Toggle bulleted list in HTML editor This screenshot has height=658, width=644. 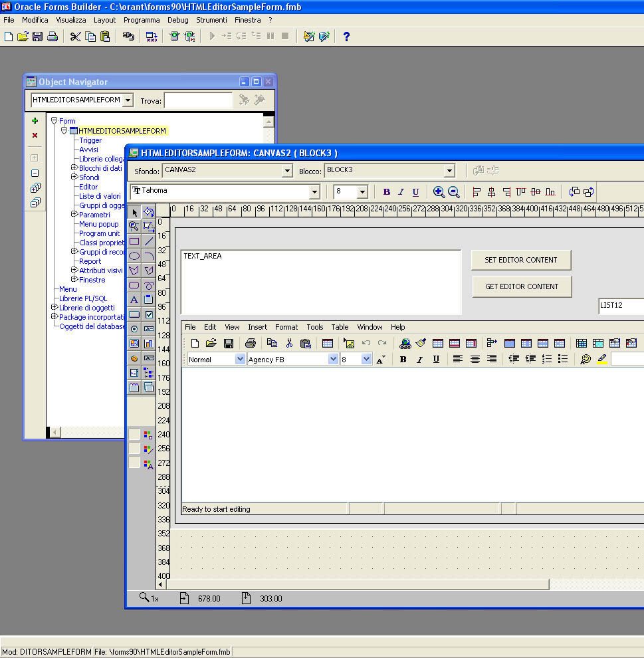(x=563, y=359)
